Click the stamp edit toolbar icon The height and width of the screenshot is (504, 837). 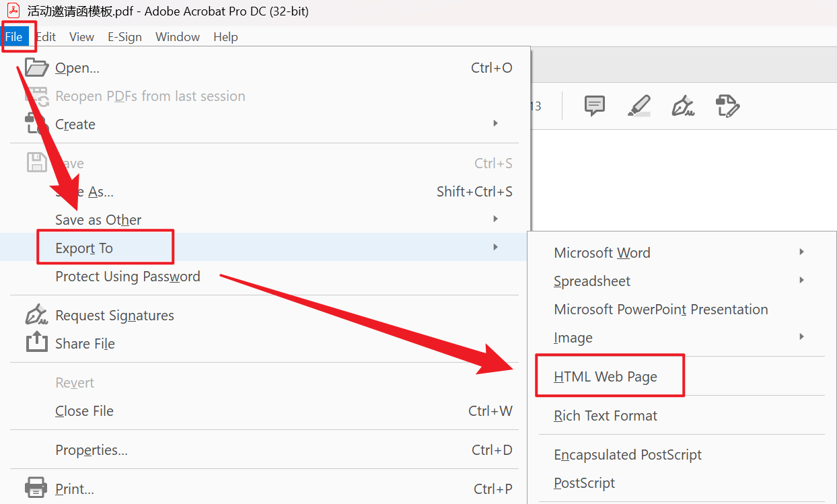727,106
